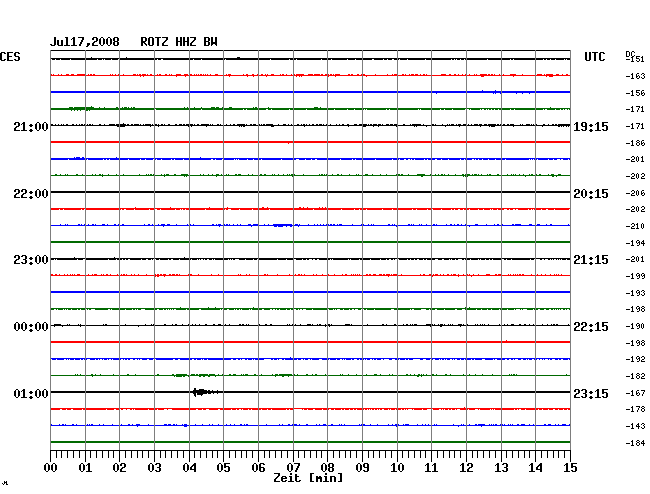Select the DC offset value -192

click(x=635, y=359)
